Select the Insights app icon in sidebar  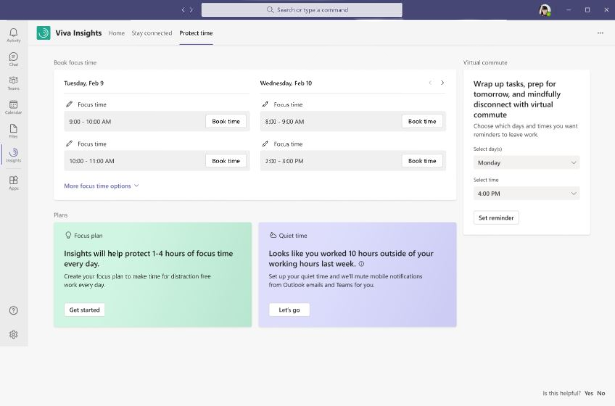[13, 155]
